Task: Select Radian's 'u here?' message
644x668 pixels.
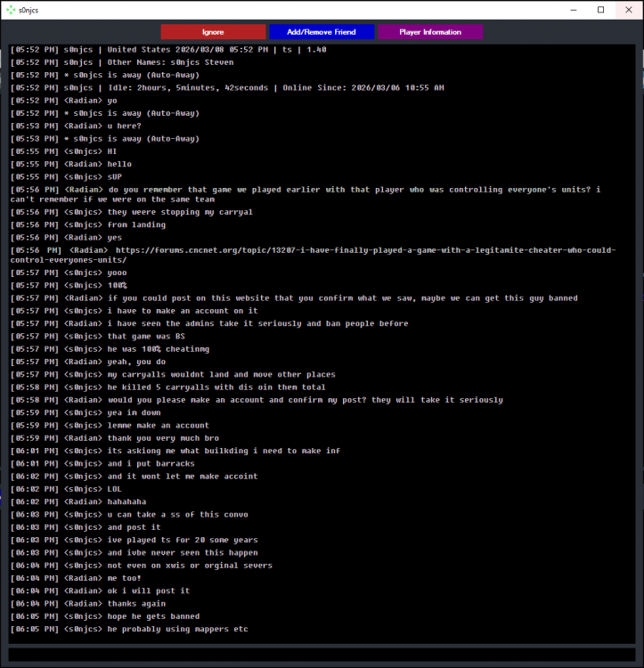Action: (124, 126)
